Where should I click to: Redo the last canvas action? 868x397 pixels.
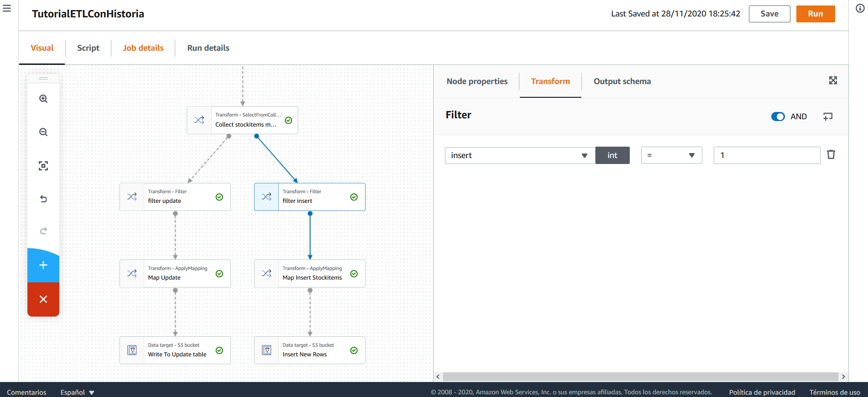click(x=43, y=231)
